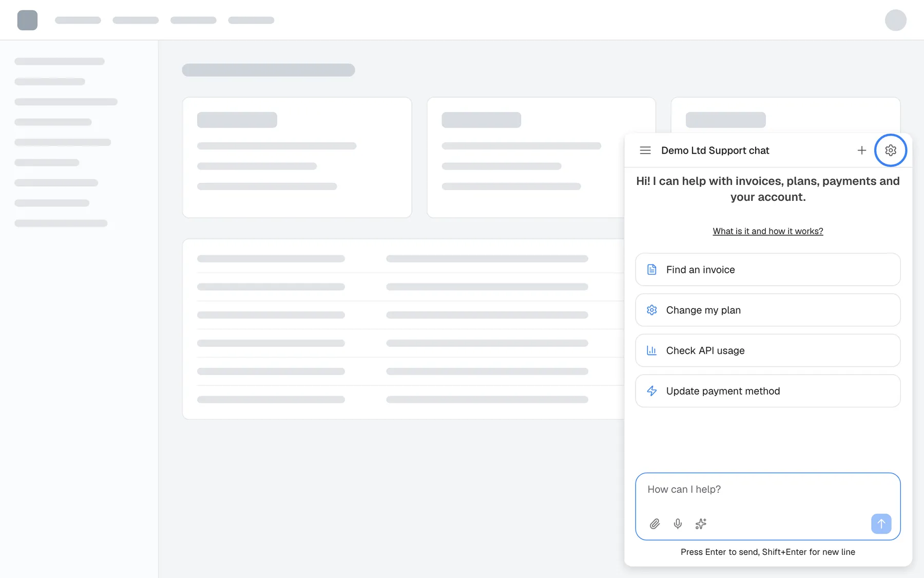Click the user avatar in the top bar

tap(896, 20)
